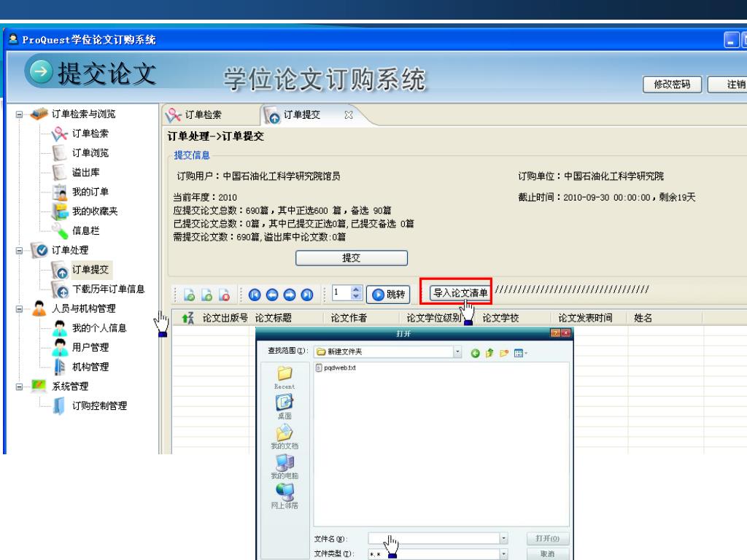Open 机构管理 in the left tree
Image resolution: width=747 pixels, height=560 pixels.
(90, 367)
